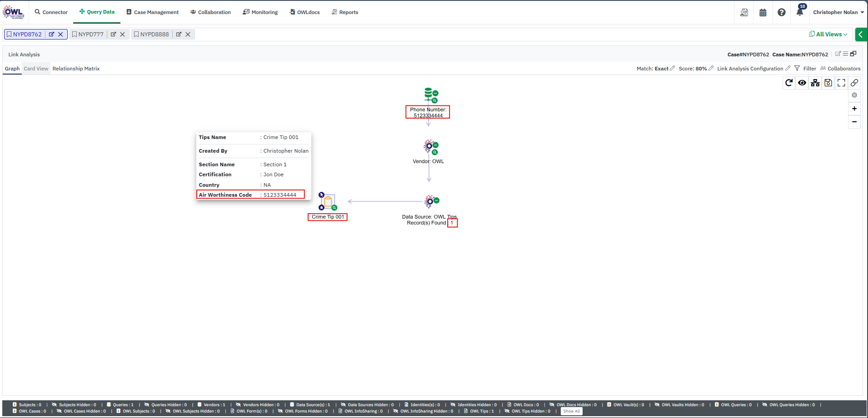Open the Case Management menu
868x418 pixels.
click(x=152, y=12)
